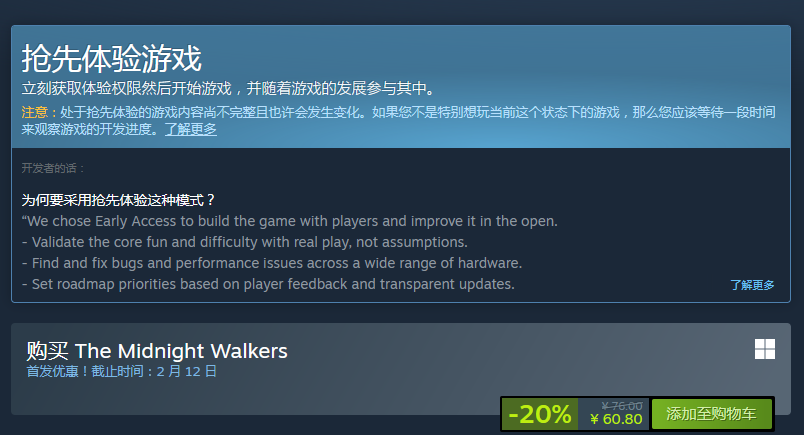The width and height of the screenshot is (804, 435).
Task: Click the 抢先体验游戏 heading
Action: point(111,58)
